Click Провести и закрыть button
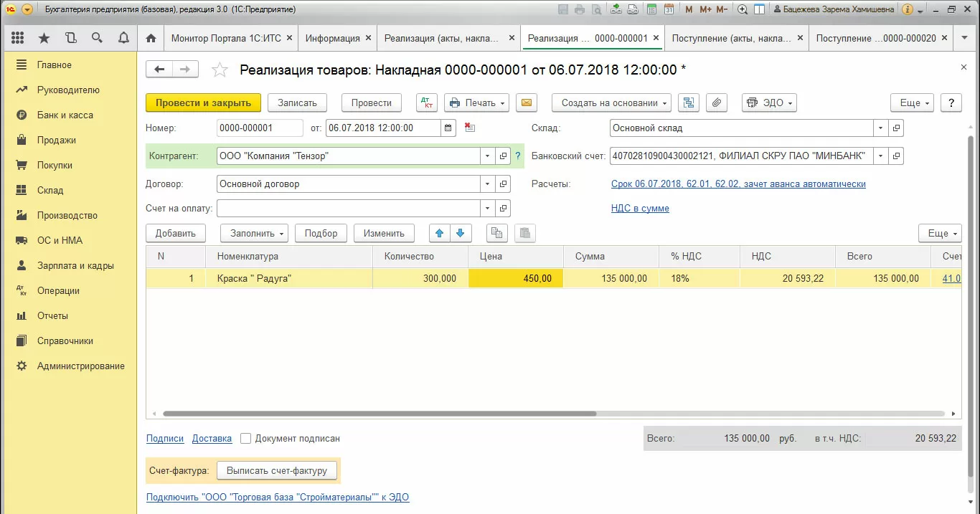 (x=203, y=103)
